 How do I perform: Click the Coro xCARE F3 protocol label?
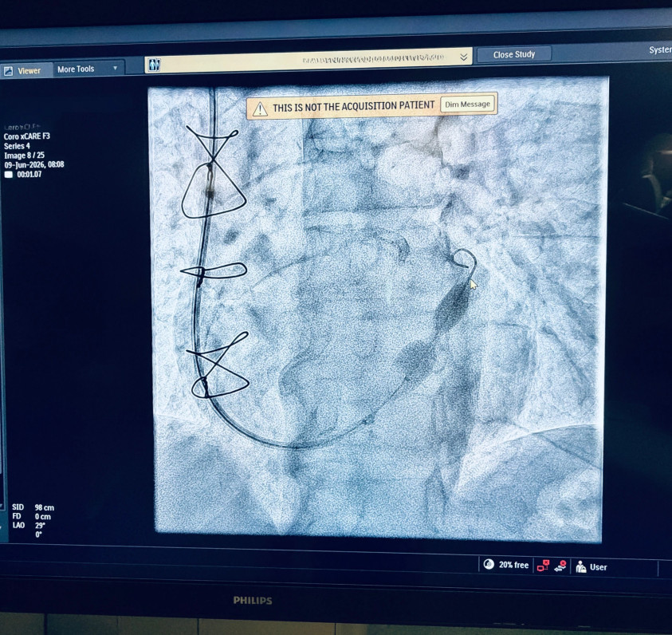pos(26,136)
